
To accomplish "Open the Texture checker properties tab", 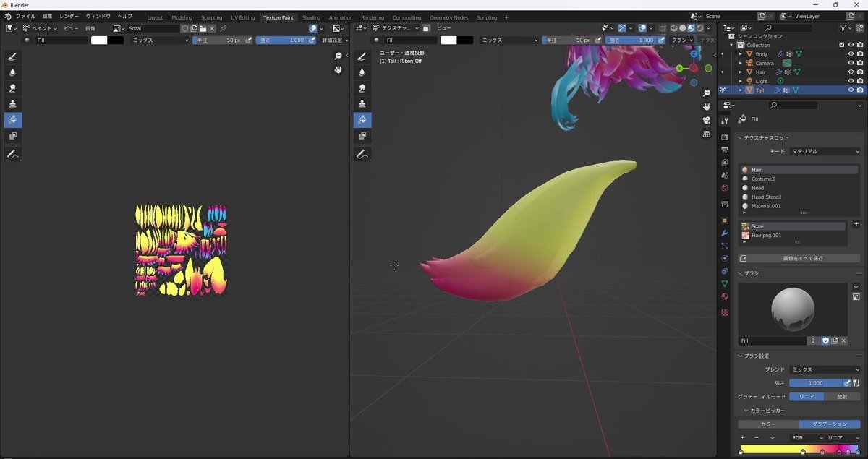I will [724, 312].
